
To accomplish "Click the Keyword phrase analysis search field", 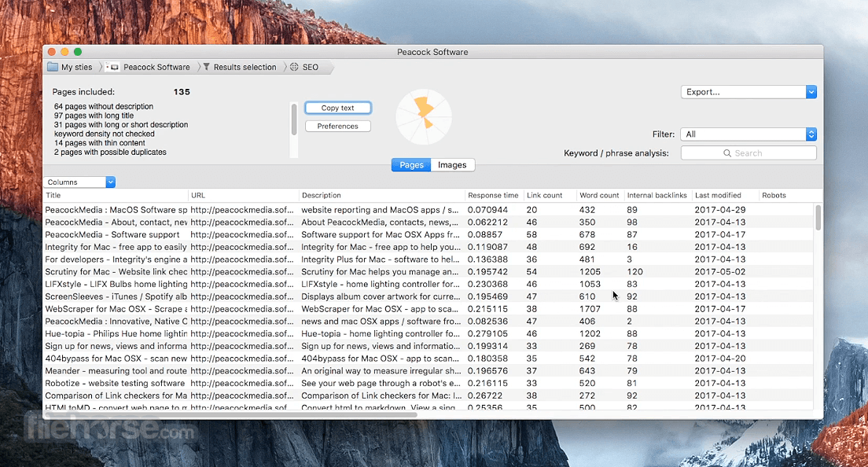I will point(748,153).
